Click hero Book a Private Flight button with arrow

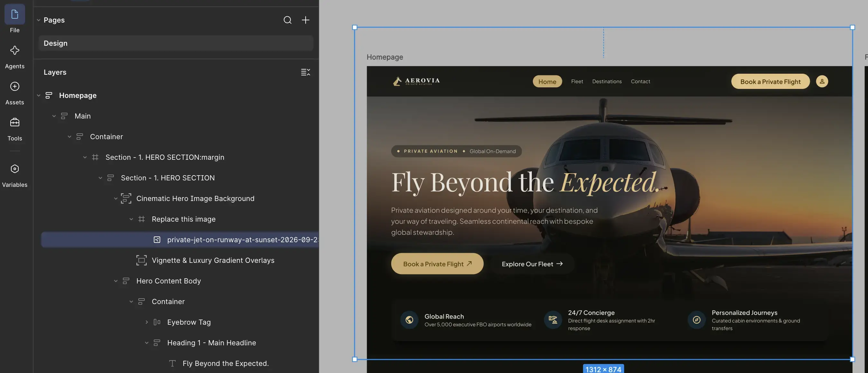pos(437,264)
